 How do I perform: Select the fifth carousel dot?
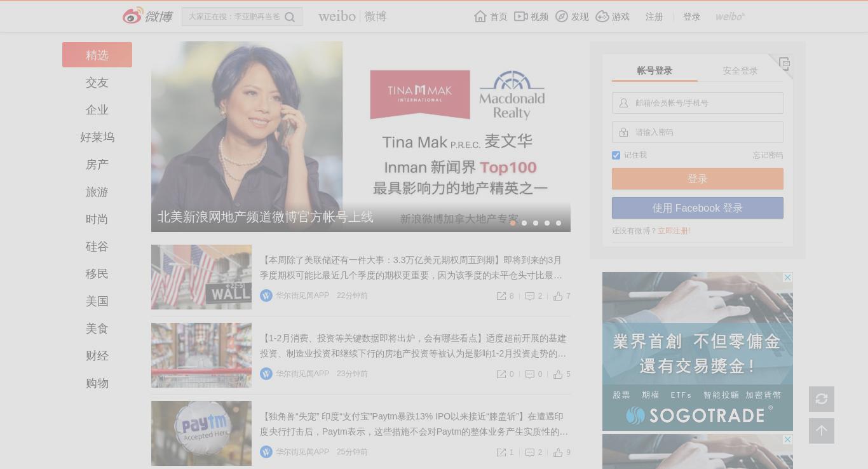[559, 223]
